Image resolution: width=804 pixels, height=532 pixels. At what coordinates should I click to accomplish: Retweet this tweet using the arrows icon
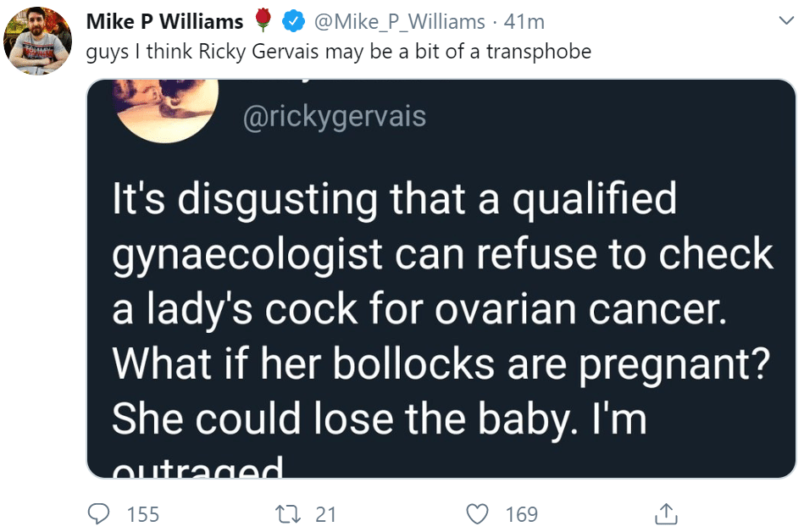(x=288, y=514)
